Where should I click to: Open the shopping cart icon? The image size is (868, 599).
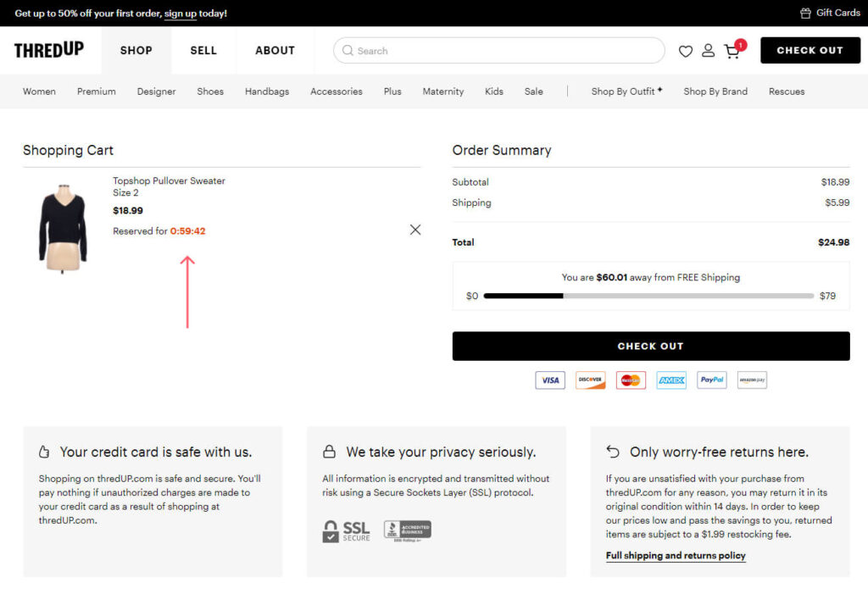pos(732,52)
